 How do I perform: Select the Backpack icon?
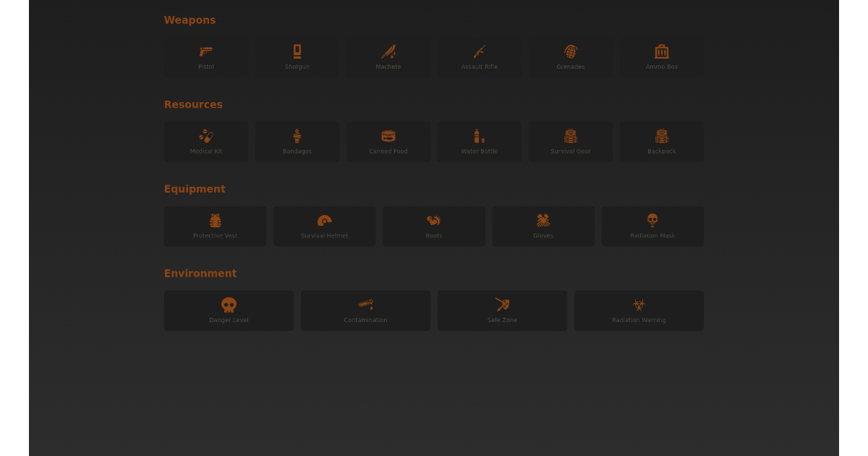pyautogui.click(x=661, y=142)
